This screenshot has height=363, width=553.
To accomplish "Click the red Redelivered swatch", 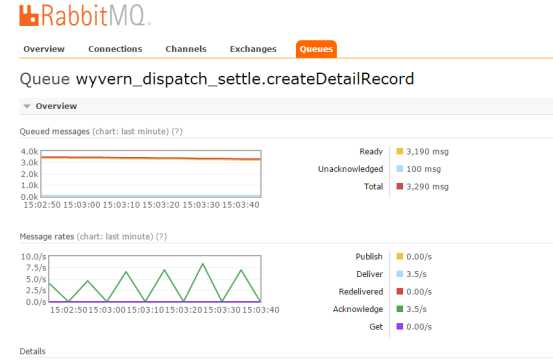I will pyautogui.click(x=400, y=291).
